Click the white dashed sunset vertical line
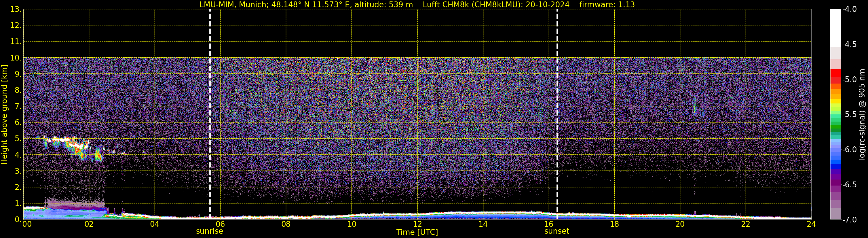The image size is (868, 238). (557, 101)
